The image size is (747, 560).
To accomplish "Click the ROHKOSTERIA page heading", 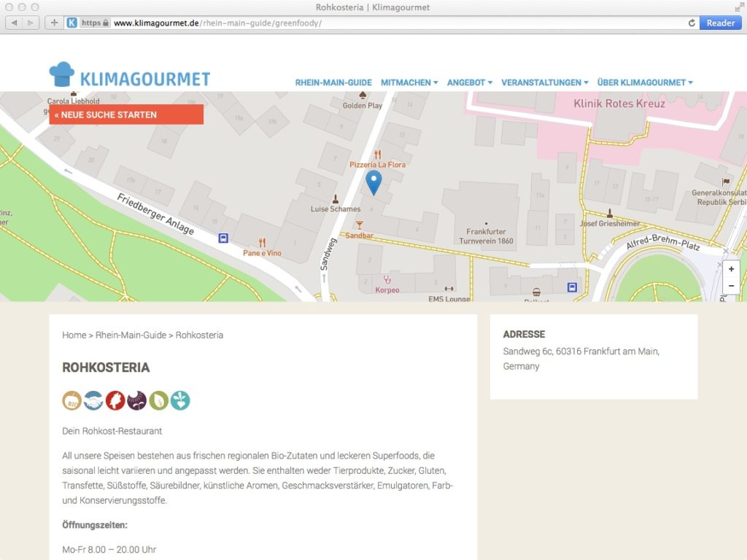I will [106, 367].
